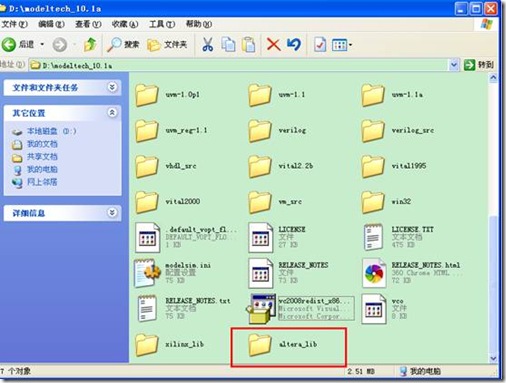The image size is (506, 383).
Task: Select the vco file
Action: click(x=385, y=309)
